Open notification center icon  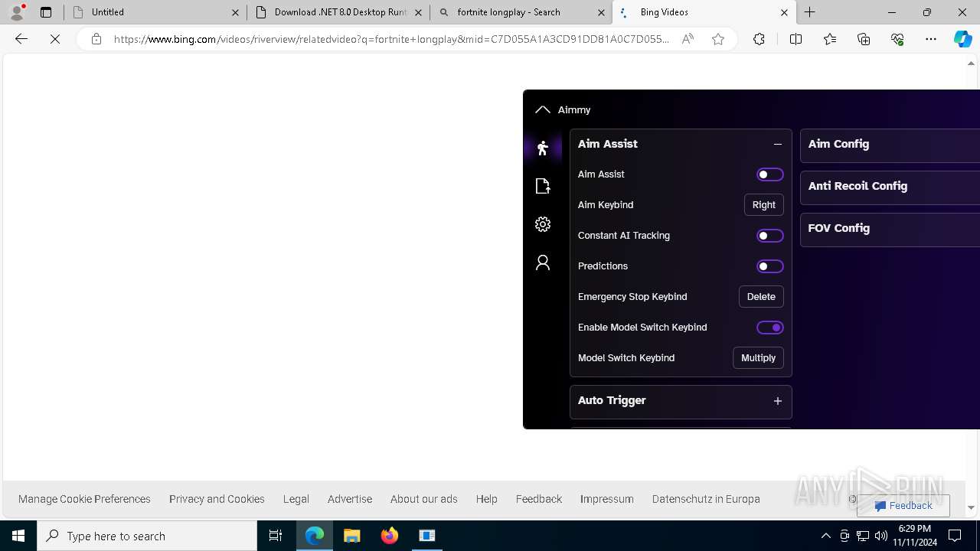click(955, 536)
